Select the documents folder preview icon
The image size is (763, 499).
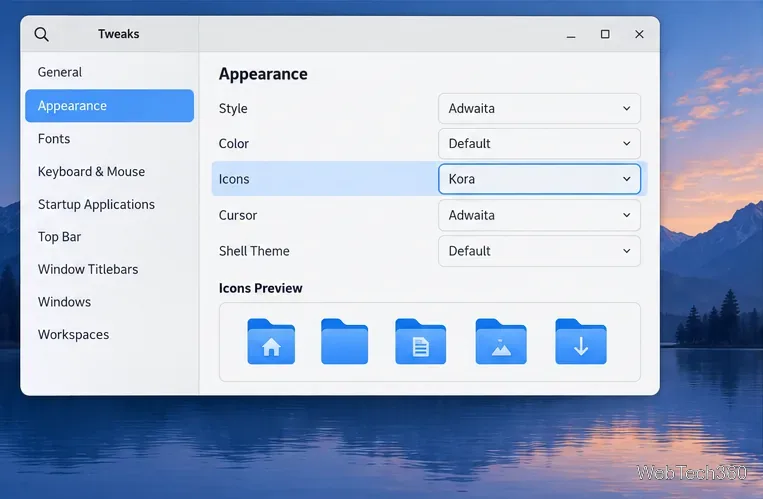coord(420,341)
